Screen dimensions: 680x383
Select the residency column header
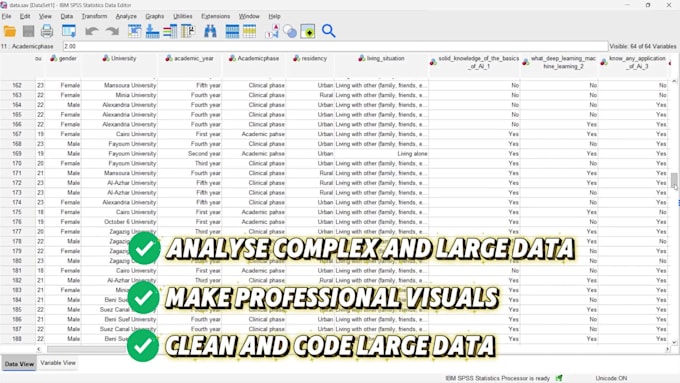pos(310,59)
